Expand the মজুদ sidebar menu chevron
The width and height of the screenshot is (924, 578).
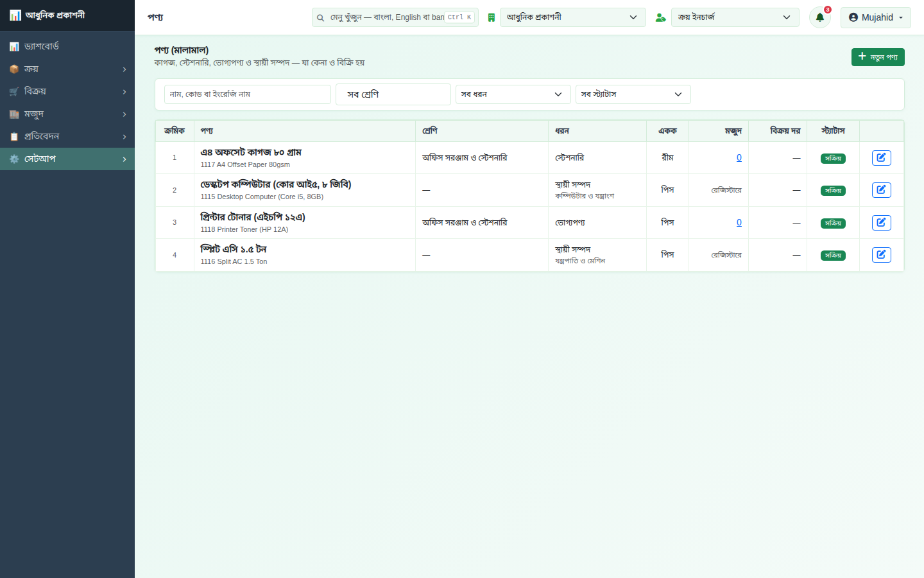tap(124, 114)
